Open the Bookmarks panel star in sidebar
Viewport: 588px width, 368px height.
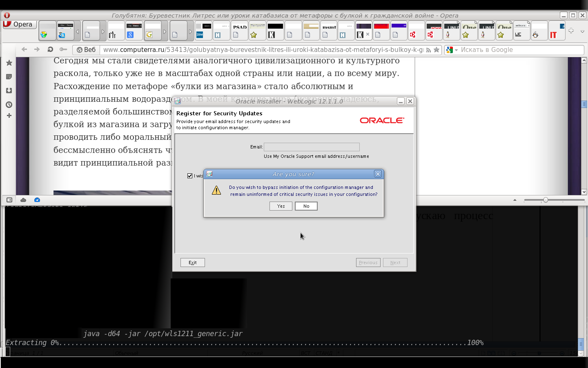point(9,63)
